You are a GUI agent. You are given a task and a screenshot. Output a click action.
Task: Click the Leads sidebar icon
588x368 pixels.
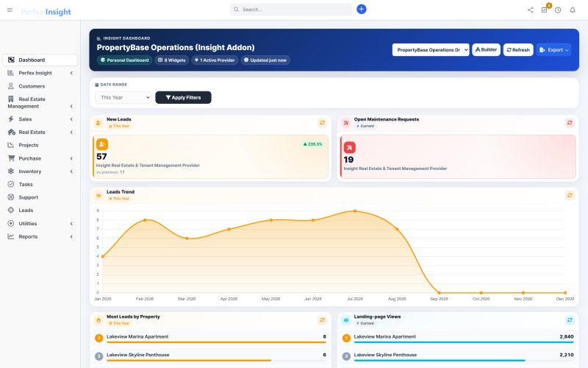[x=11, y=210]
